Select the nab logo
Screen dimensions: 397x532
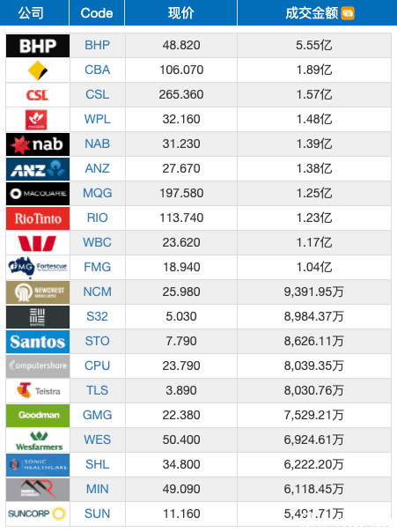[38, 144]
